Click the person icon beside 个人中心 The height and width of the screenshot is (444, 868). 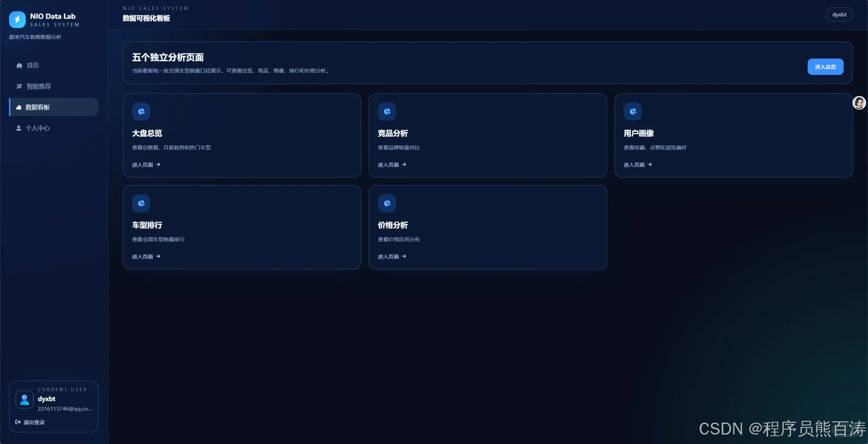coord(19,128)
